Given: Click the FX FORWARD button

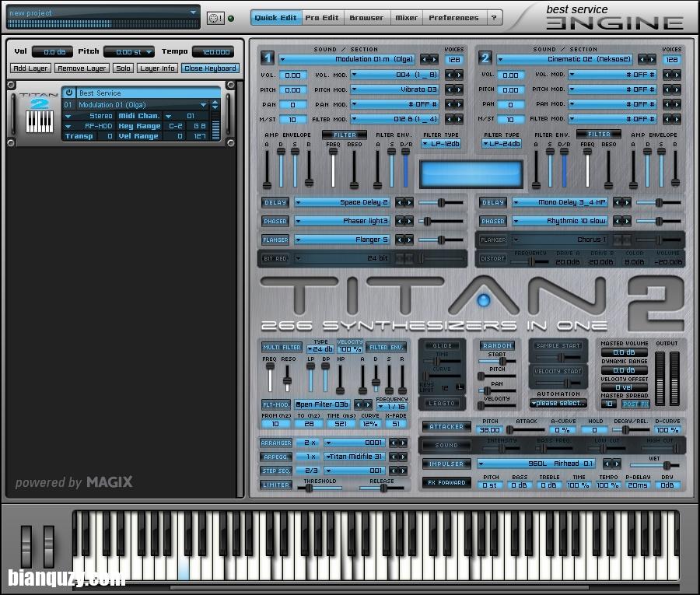Looking at the screenshot, I should 446,483.
